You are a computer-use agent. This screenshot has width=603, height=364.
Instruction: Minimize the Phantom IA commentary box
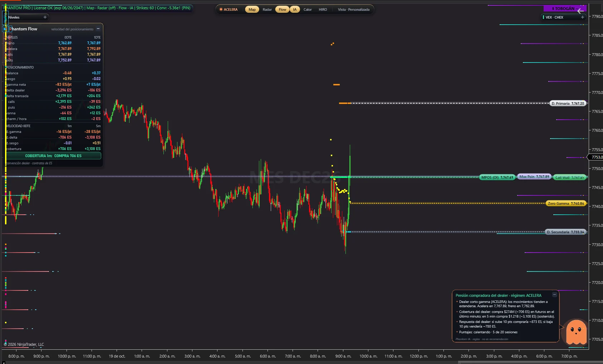click(554, 295)
